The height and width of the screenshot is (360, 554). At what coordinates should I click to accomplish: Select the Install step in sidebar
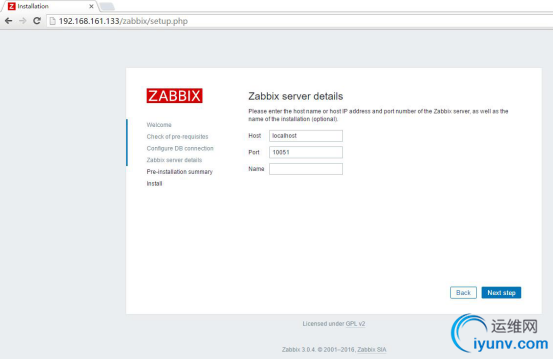pyautogui.click(x=154, y=183)
